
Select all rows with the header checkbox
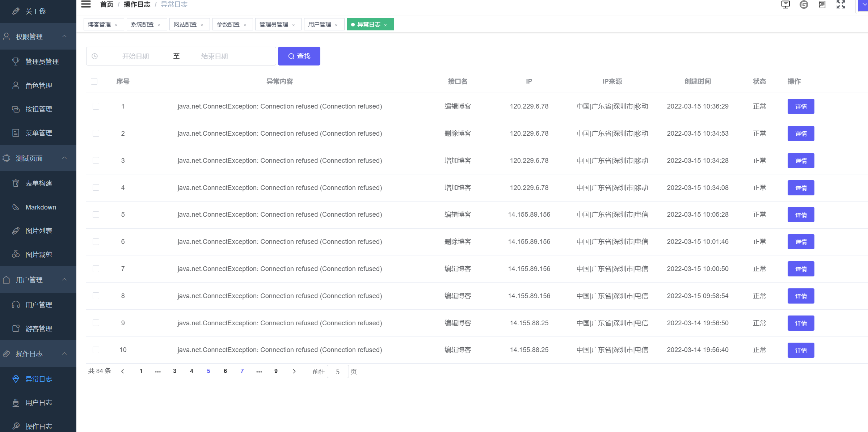[x=94, y=81]
